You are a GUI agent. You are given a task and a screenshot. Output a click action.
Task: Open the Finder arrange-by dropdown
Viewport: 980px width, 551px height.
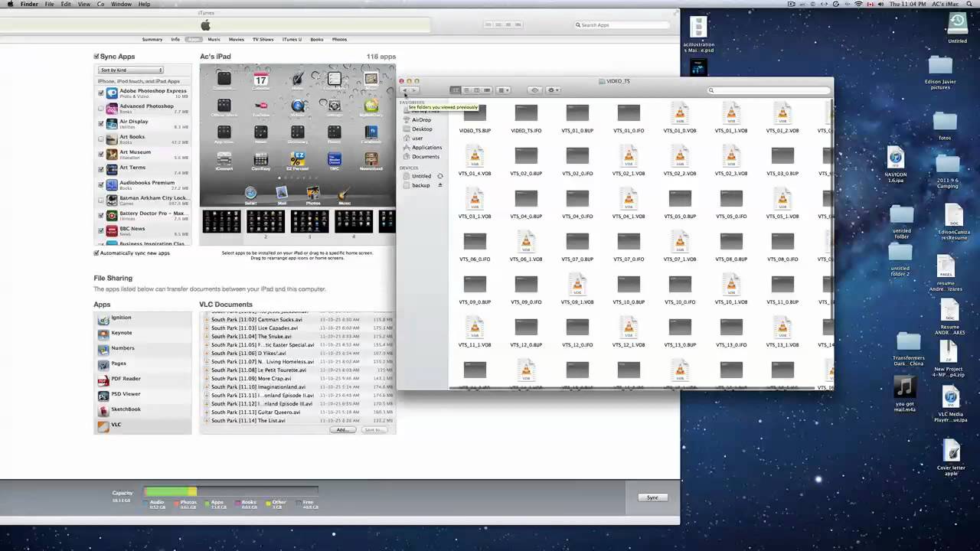point(504,90)
